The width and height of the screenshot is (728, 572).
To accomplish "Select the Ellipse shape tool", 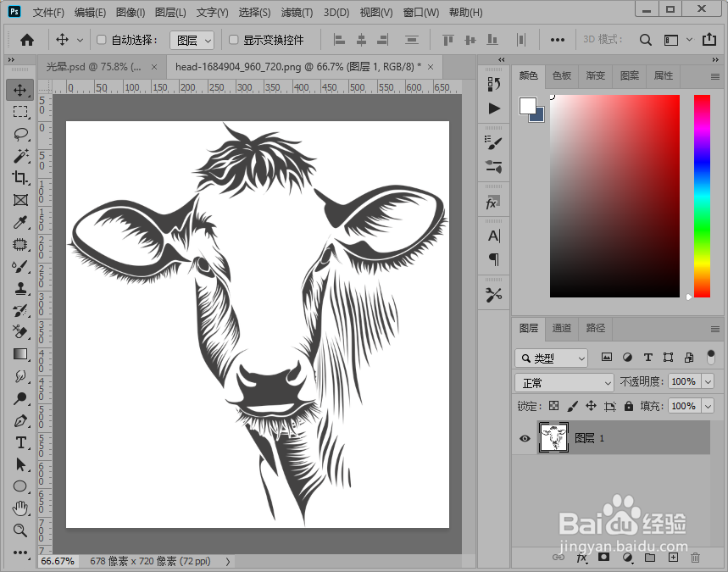I will coord(20,486).
